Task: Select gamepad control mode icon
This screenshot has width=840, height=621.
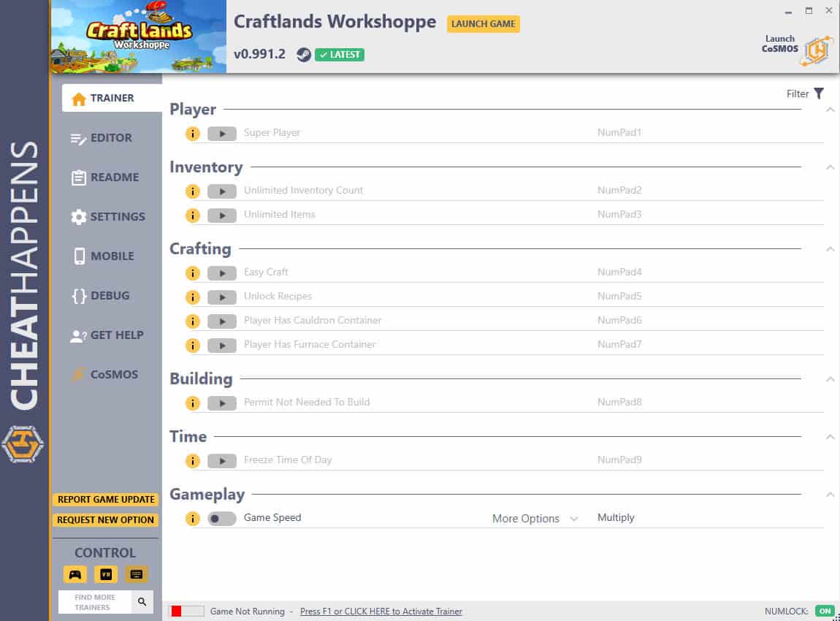Action: click(75, 575)
